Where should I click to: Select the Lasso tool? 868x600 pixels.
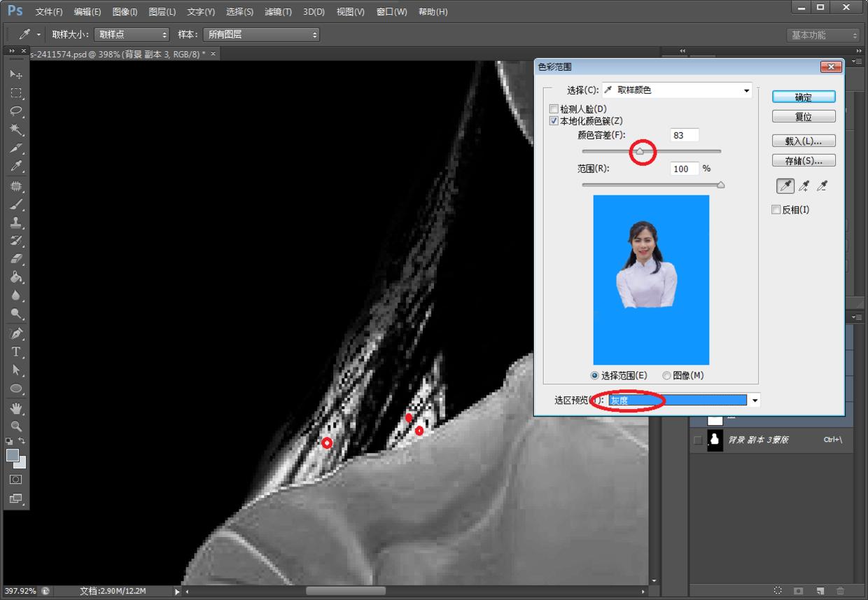[x=16, y=111]
